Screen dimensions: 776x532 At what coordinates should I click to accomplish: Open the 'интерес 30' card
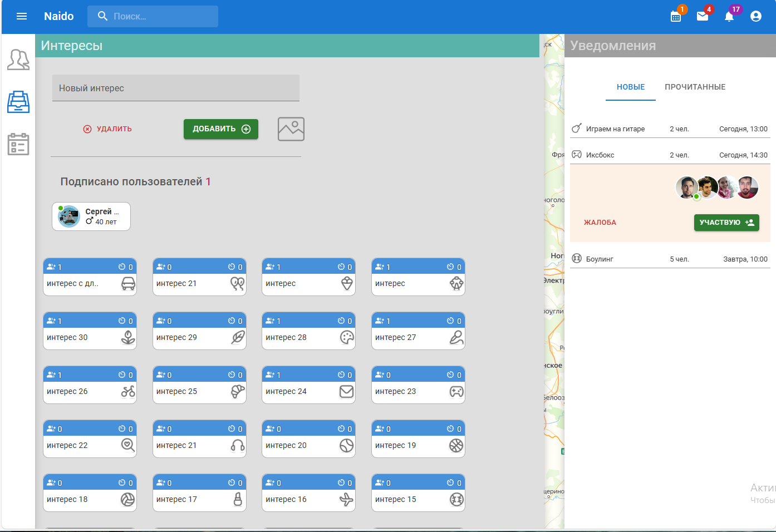[90, 331]
